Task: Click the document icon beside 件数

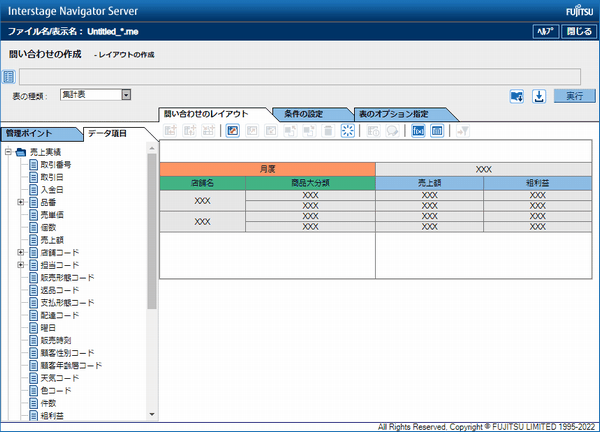Action: pos(34,403)
